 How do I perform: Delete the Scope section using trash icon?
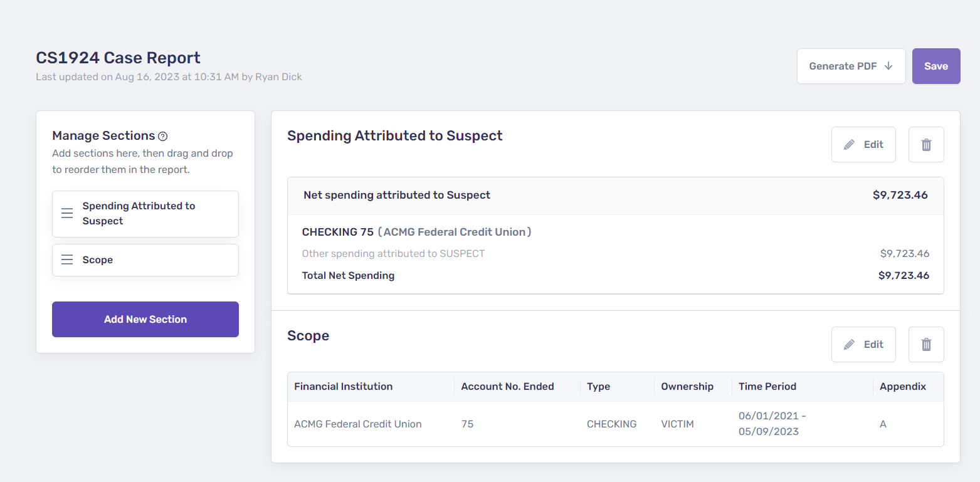tap(925, 345)
